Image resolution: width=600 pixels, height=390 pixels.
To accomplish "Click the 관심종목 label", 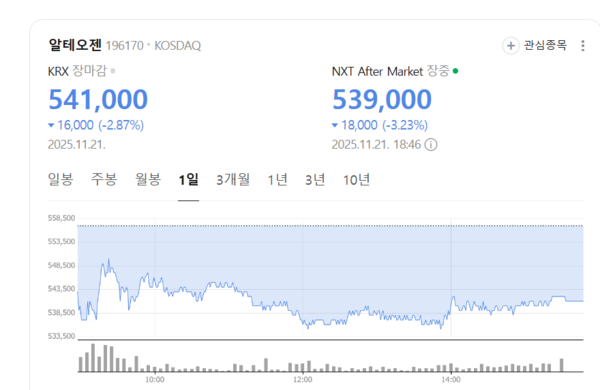I will click(x=545, y=45).
